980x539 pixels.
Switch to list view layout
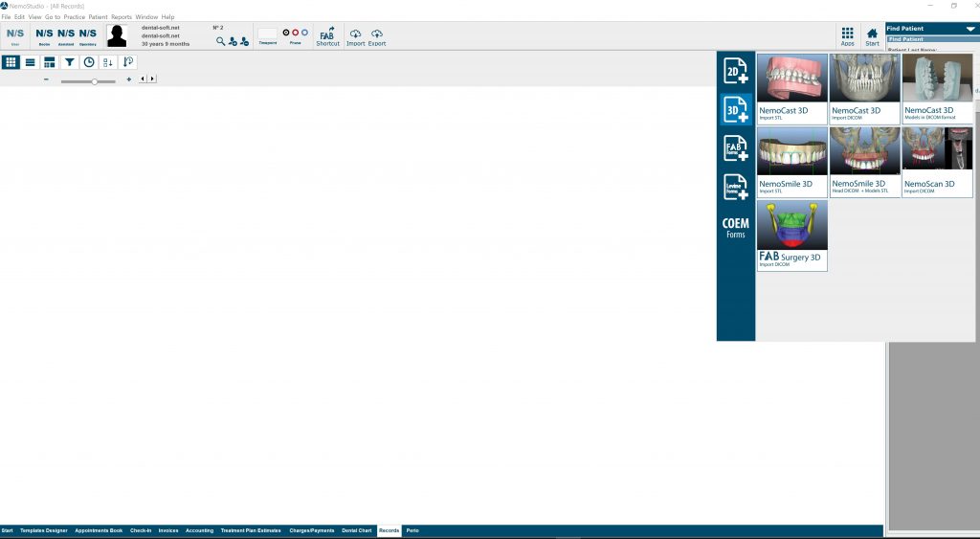30,62
